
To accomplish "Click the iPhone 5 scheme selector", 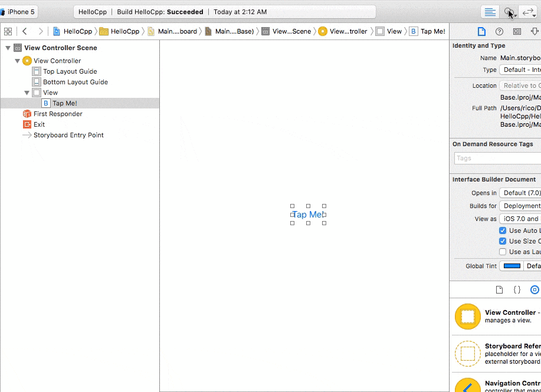I will coord(21,11).
